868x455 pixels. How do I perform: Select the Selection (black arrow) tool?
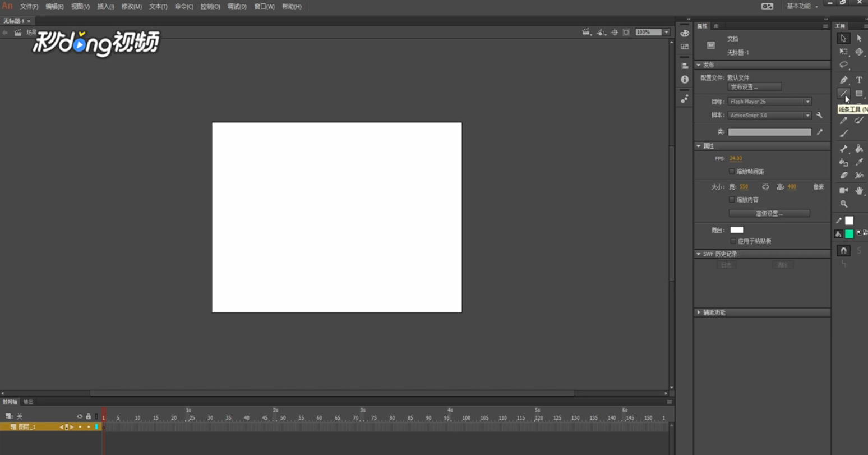[843, 38]
